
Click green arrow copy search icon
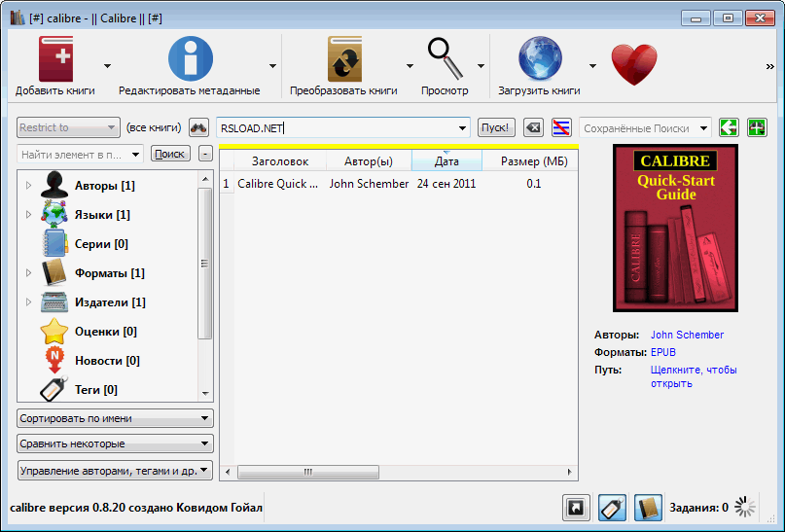(x=729, y=127)
